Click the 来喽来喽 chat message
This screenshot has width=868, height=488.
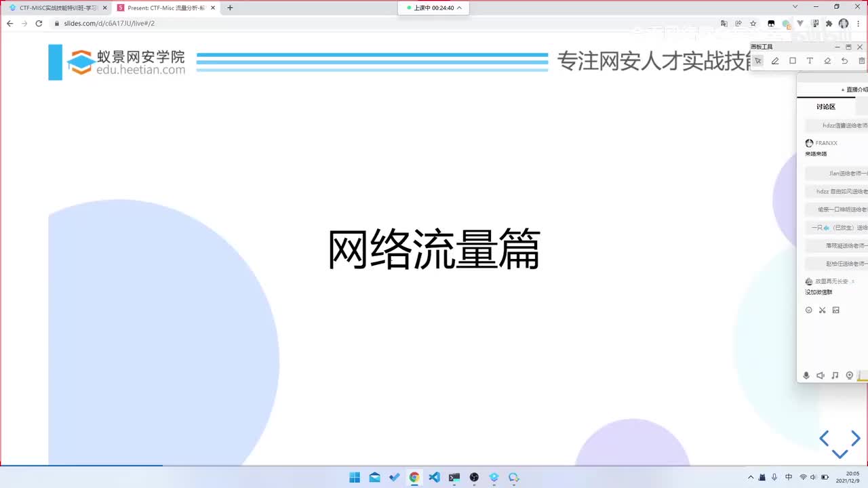816,154
